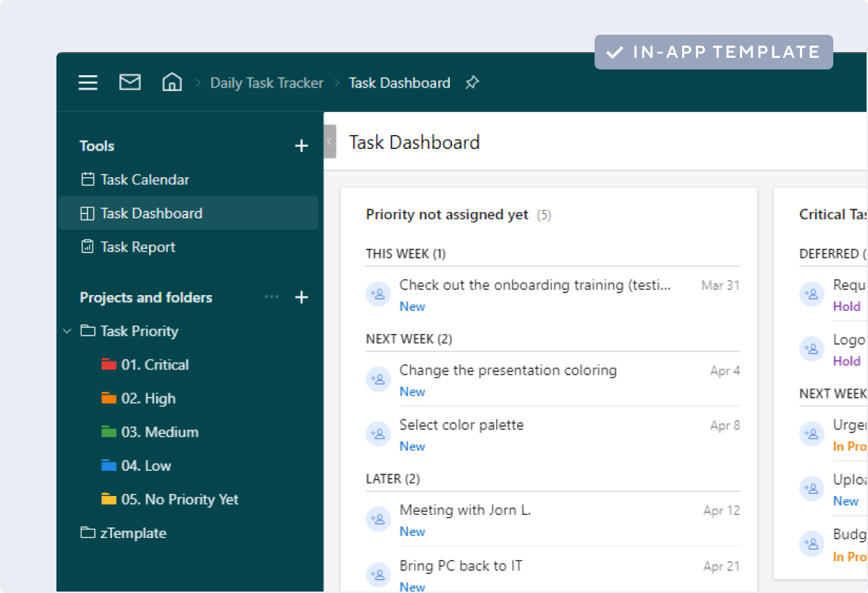
Task: Change New status of Meeting with Jorn L.
Action: point(412,532)
